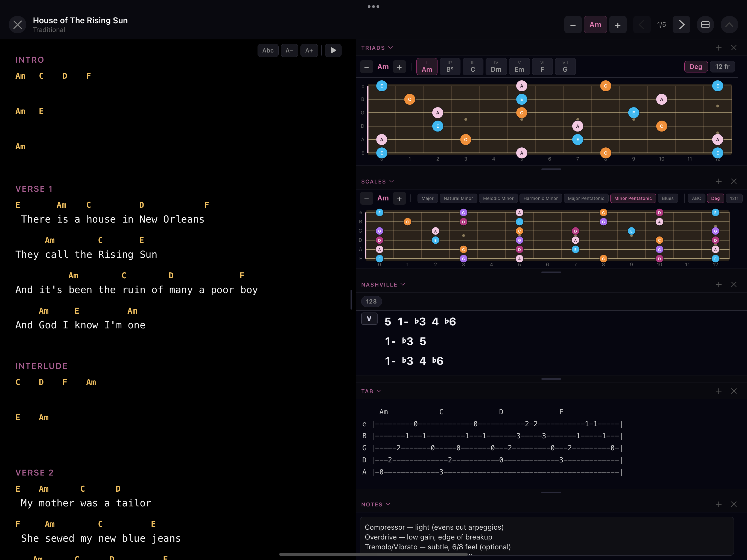Screen dimensions: 747x560
Task: Close the Notes panel
Action: [x=734, y=504]
